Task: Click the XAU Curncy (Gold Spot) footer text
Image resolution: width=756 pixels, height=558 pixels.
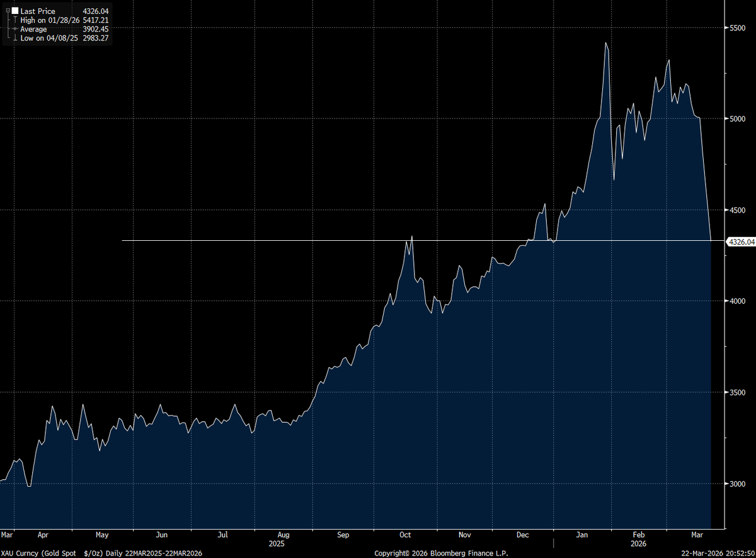Action: [x=102, y=553]
